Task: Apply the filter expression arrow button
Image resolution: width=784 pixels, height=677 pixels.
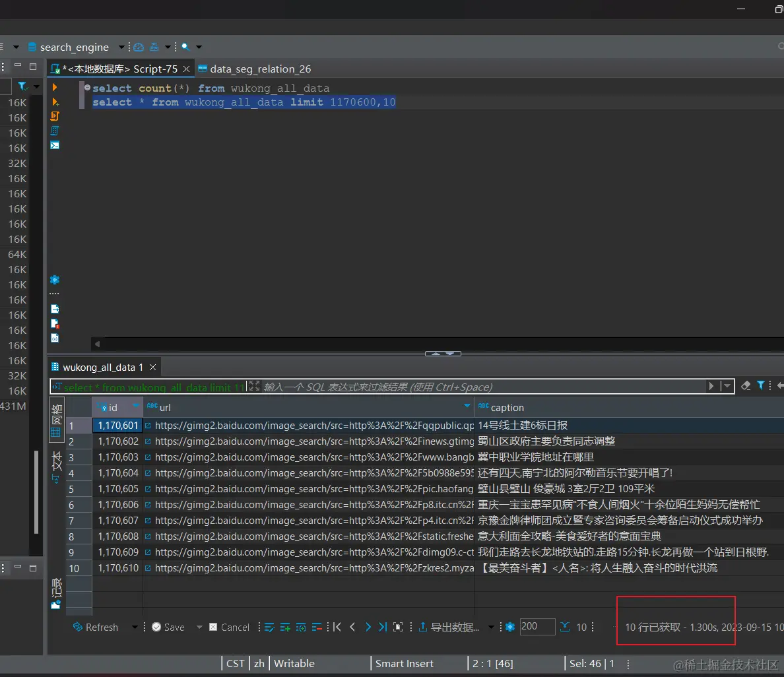Action: click(x=711, y=386)
